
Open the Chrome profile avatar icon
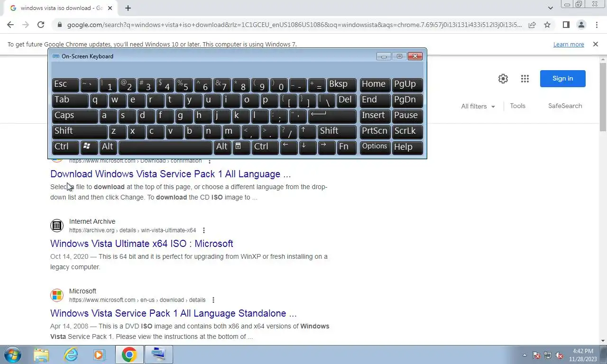[x=581, y=25]
